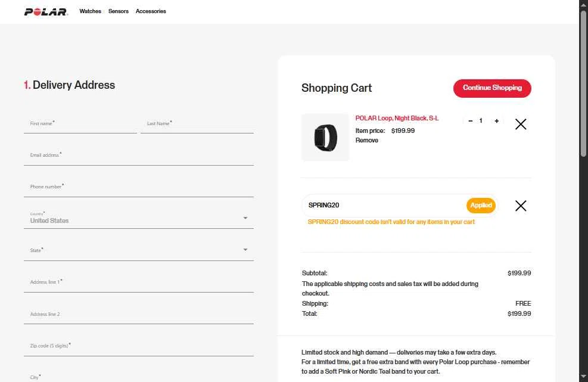Click the page vertical scrollbar
The image size is (588, 382).
[583, 83]
